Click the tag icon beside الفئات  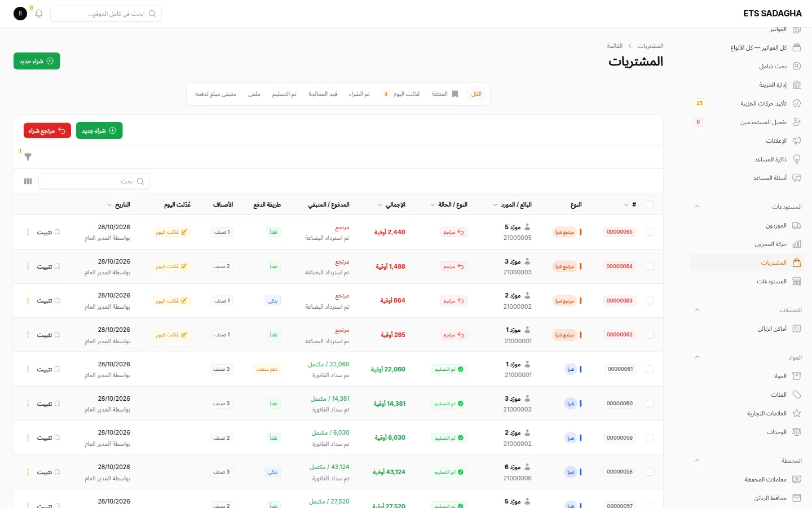coord(797,395)
